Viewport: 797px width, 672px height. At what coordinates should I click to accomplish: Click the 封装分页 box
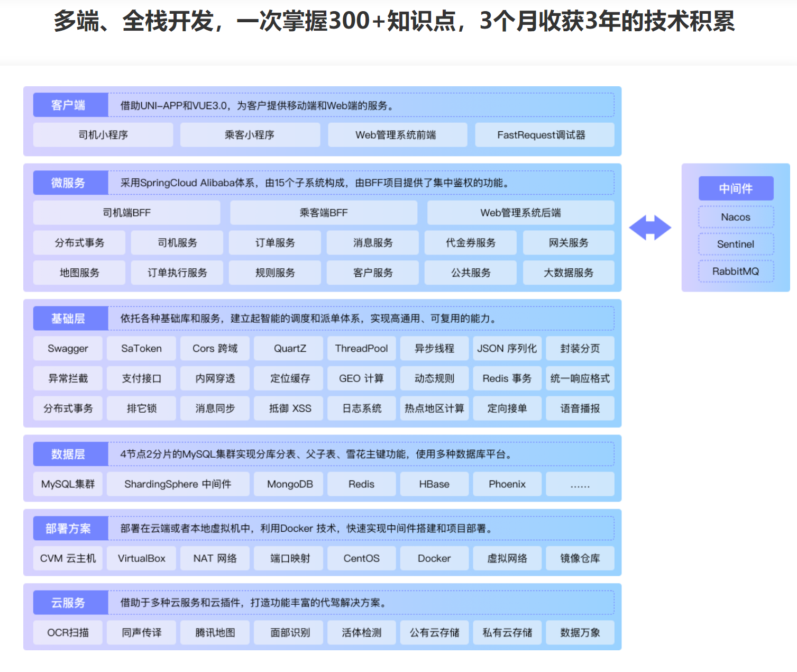pos(580,348)
